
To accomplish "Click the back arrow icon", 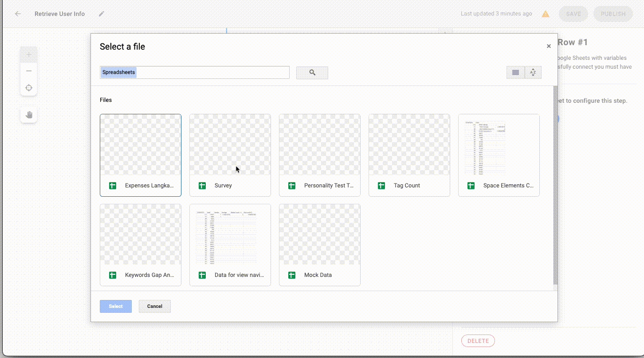I will [18, 14].
